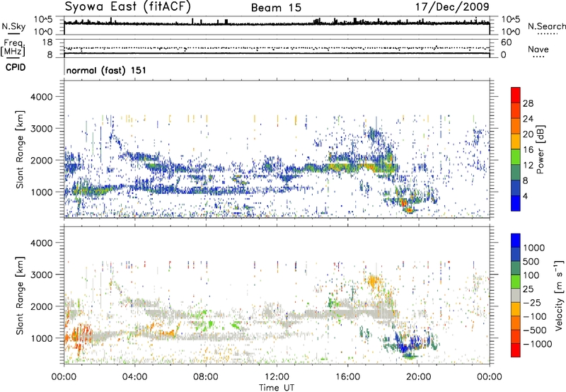Click the 'CPID' label
The image size is (566, 392).
point(16,67)
